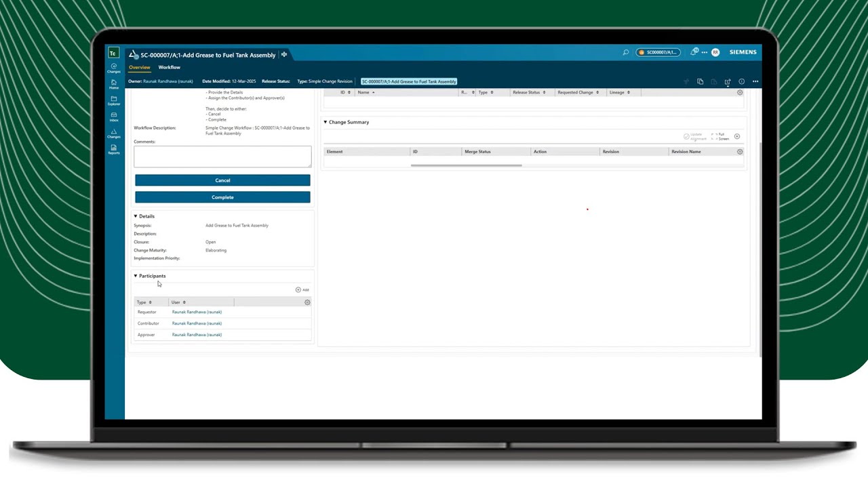Open Contributor's Raunak Randhawa link

tap(197, 323)
